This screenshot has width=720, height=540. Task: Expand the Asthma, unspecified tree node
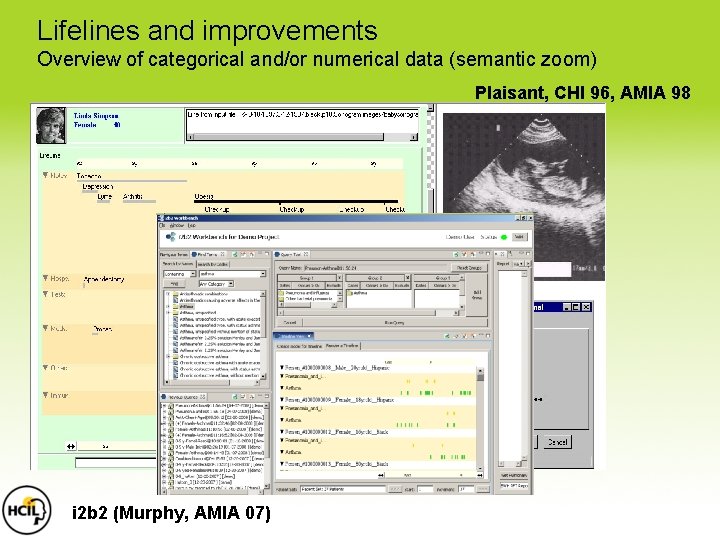pos(168,313)
